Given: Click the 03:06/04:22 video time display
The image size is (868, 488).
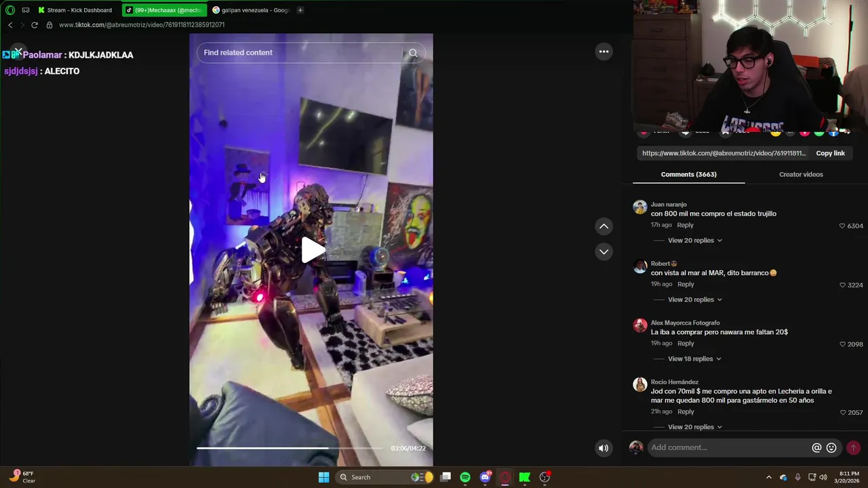Looking at the screenshot, I should click(x=408, y=449).
